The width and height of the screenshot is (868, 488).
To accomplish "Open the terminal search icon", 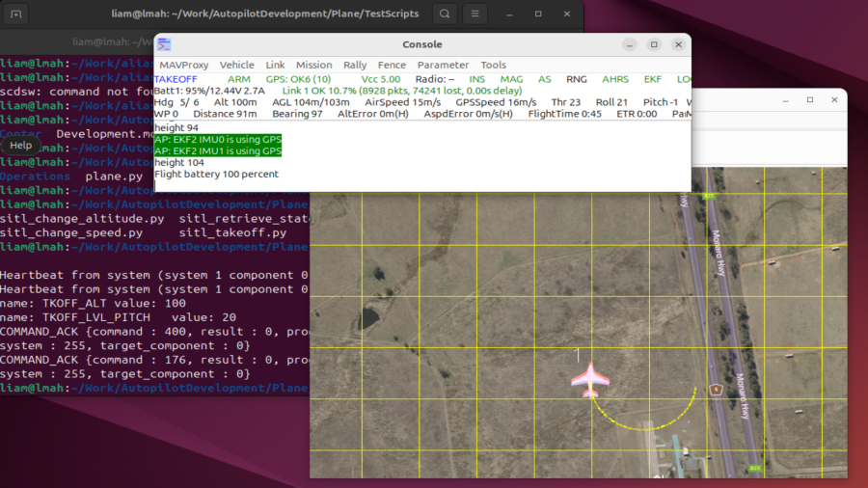I will 445,14.
